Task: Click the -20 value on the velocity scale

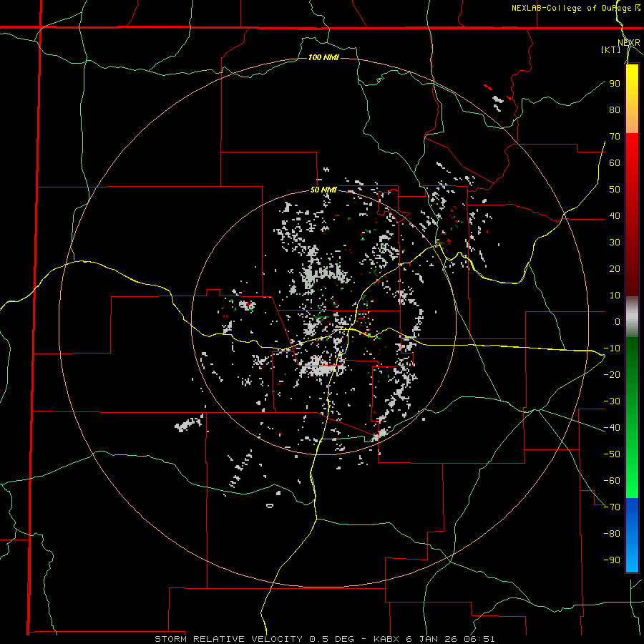Action: point(612,374)
